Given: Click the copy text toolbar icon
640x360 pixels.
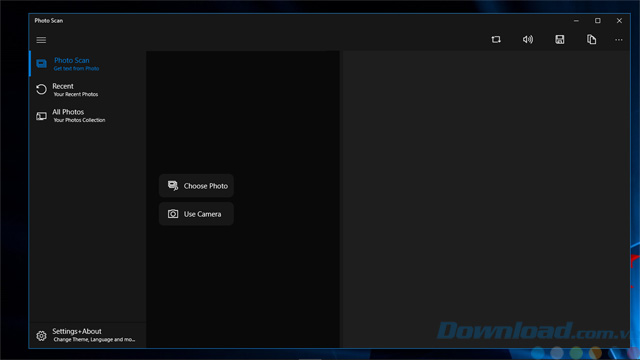Looking at the screenshot, I should pos(591,40).
